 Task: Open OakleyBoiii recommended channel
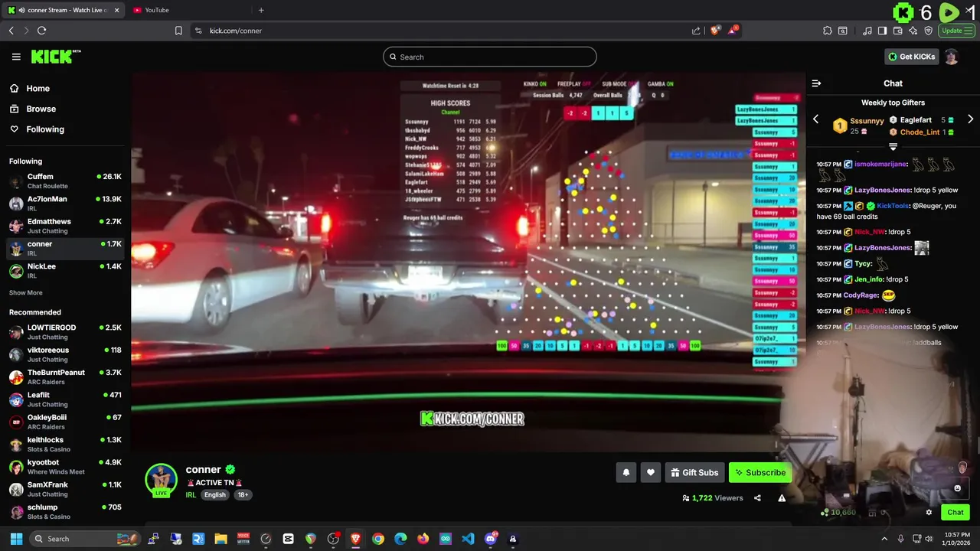[65, 422]
